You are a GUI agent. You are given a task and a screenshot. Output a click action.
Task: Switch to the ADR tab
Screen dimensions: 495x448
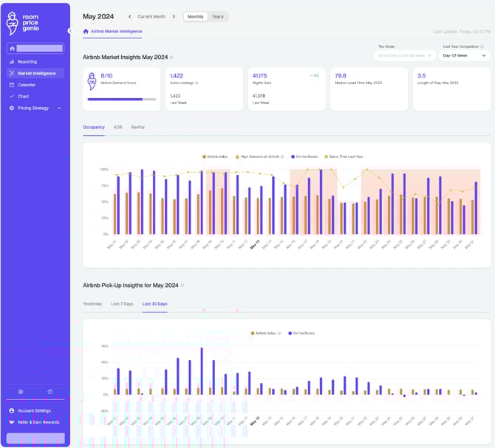point(118,128)
